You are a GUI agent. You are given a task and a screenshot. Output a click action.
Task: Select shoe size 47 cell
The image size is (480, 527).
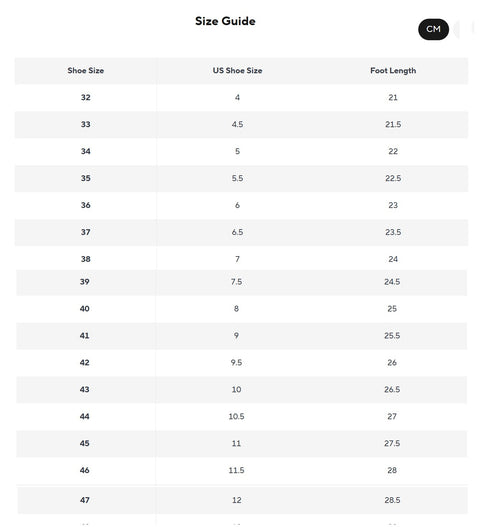(x=85, y=500)
